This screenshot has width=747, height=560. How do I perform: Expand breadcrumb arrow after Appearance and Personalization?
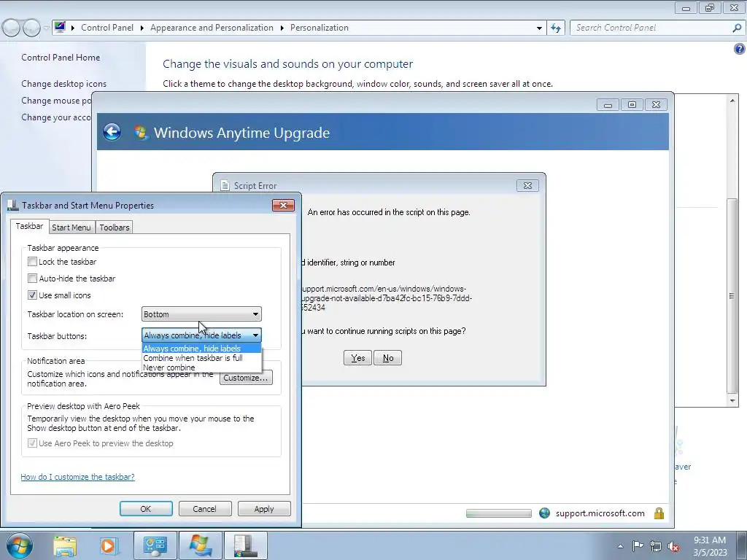click(282, 28)
